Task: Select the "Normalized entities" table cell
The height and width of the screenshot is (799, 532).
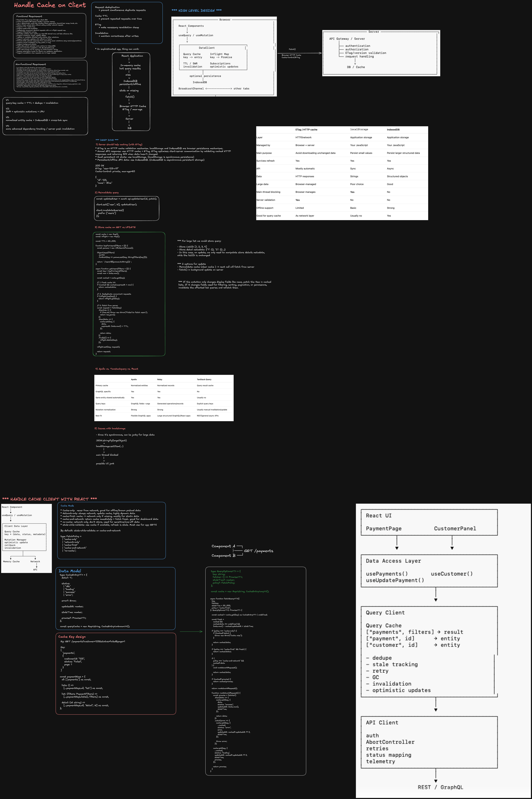Action: (x=139, y=386)
